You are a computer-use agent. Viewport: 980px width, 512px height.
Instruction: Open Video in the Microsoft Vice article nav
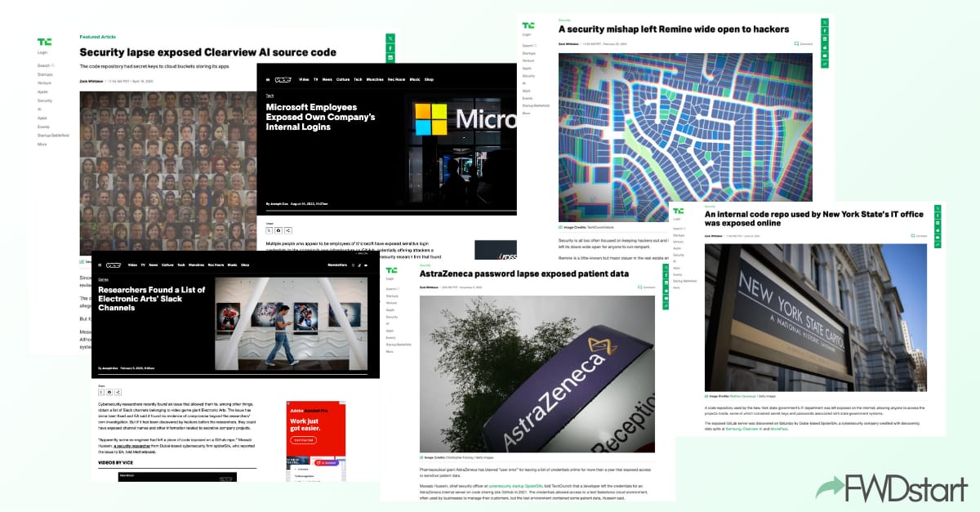click(304, 79)
